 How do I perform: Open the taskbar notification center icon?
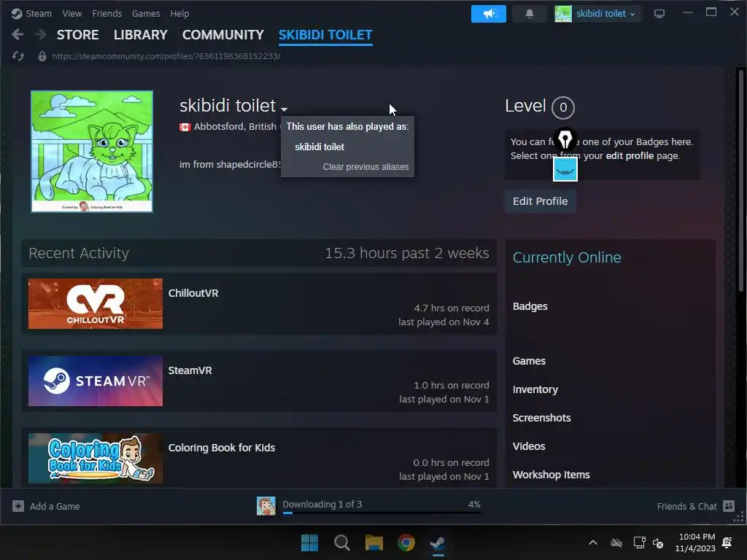click(x=727, y=542)
